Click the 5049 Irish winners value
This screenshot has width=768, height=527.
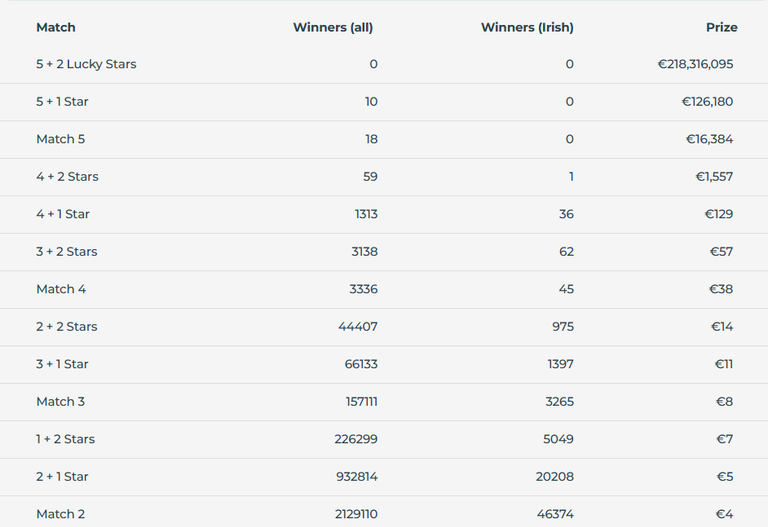(x=558, y=439)
